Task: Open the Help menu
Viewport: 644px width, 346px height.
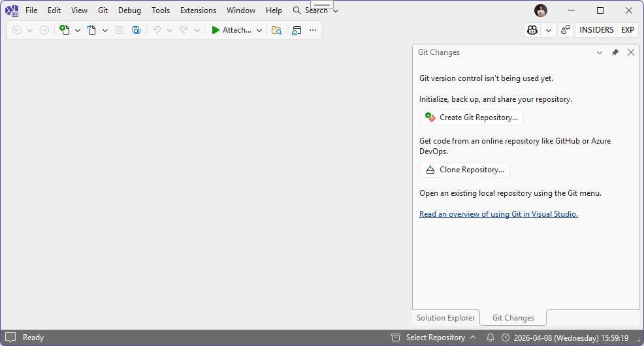Action: 274,10
